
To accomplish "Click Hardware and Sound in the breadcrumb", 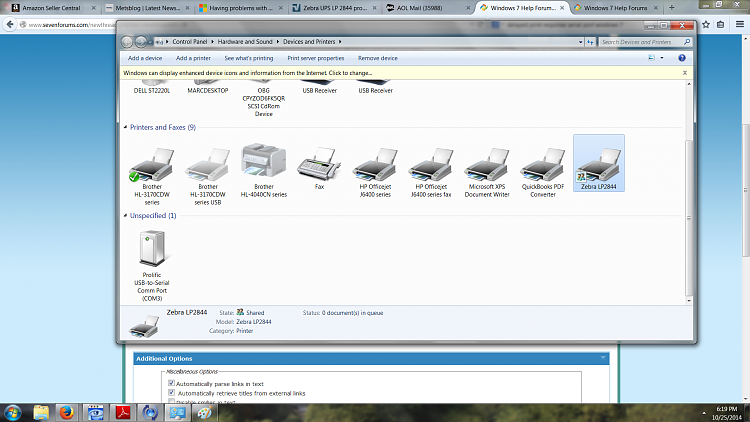I will [245, 42].
